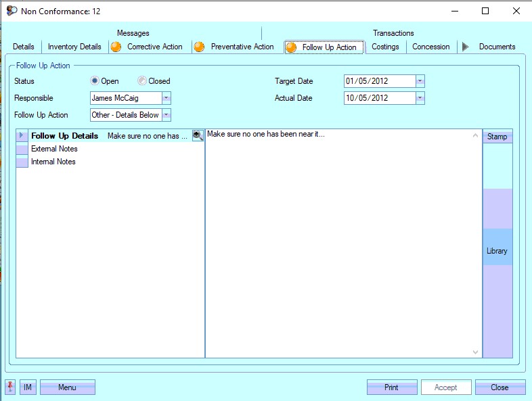Click the orange ball icon on Follow Up Action

[x=291, y=47]
